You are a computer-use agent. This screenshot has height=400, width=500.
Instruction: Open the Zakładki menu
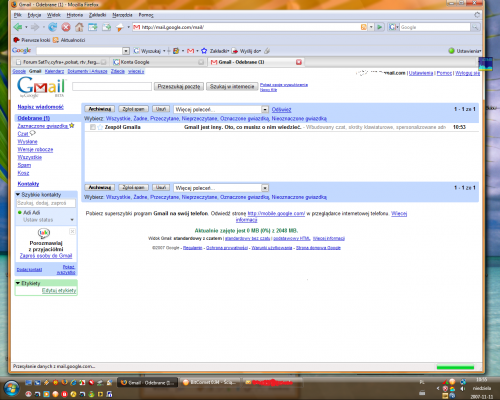pyautogui.click(x=97, y=15)
